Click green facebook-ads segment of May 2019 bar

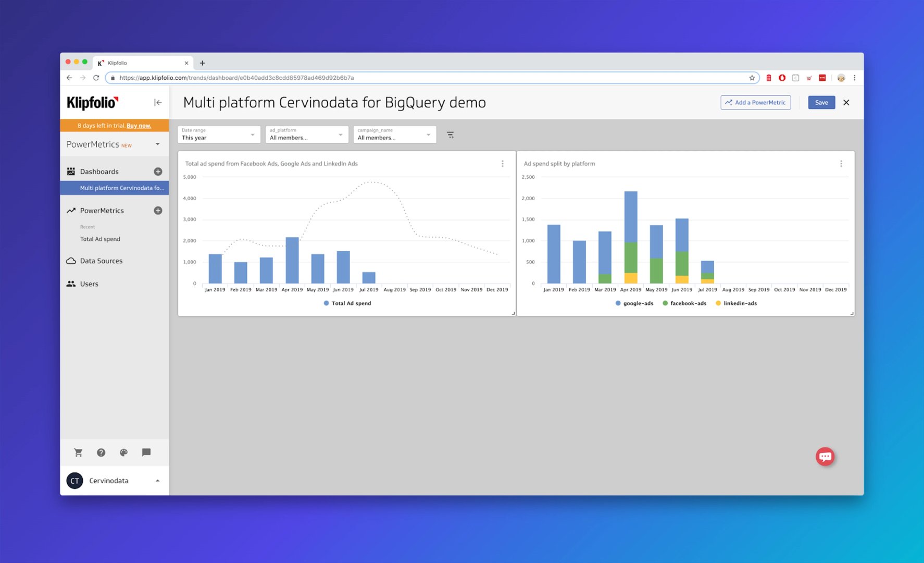[x=656, y=271]
